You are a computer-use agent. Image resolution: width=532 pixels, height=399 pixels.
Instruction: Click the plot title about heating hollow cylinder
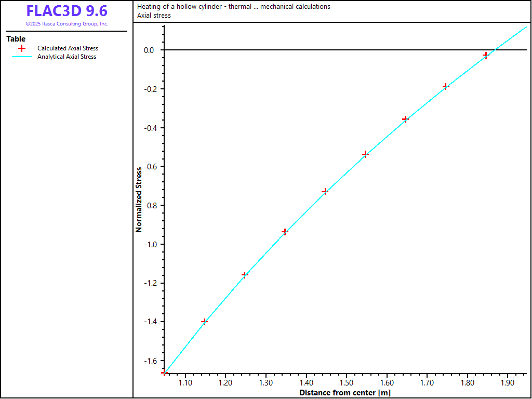[x=233, y=7]
